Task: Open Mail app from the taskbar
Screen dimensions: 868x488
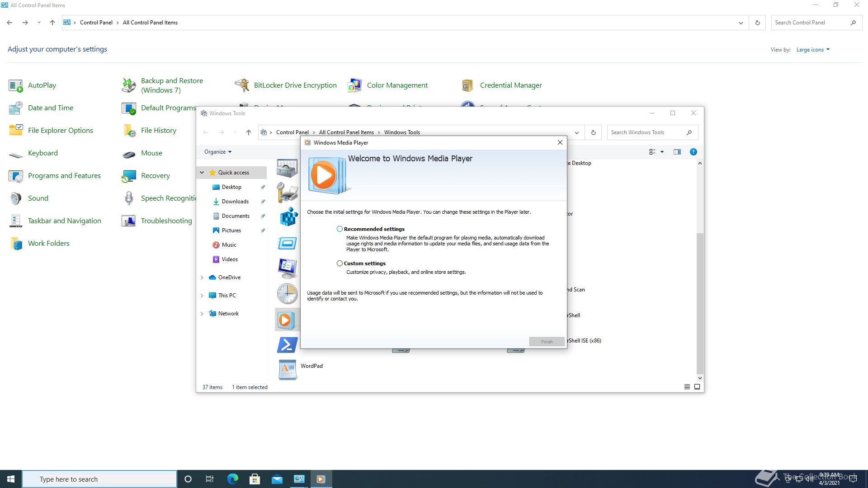Action: [x=277, y=479]
